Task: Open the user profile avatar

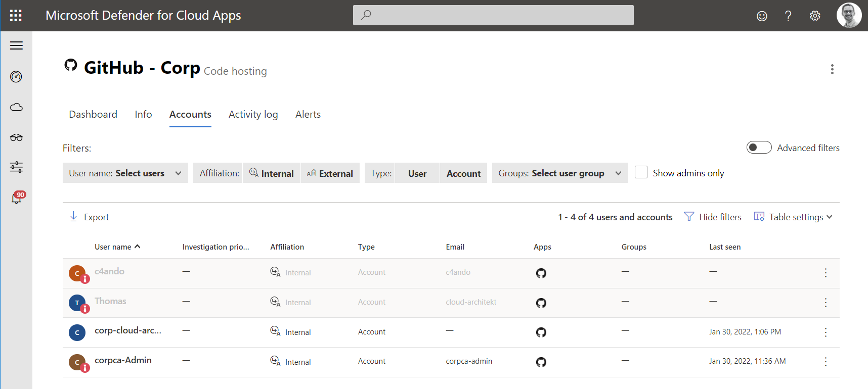Action: coord(849,15)
